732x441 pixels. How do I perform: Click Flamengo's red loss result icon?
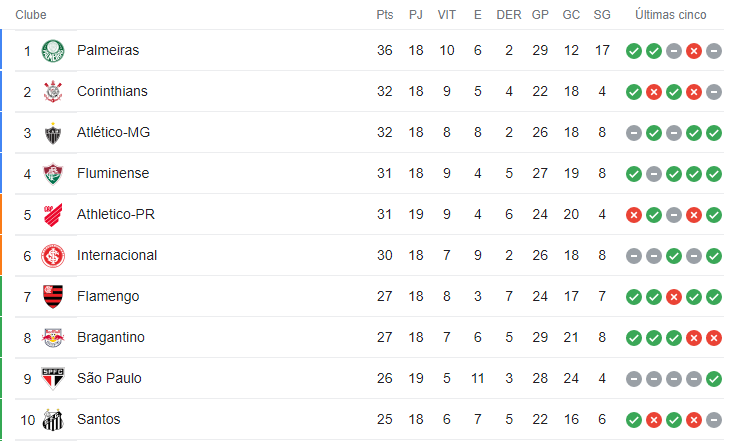674,297
